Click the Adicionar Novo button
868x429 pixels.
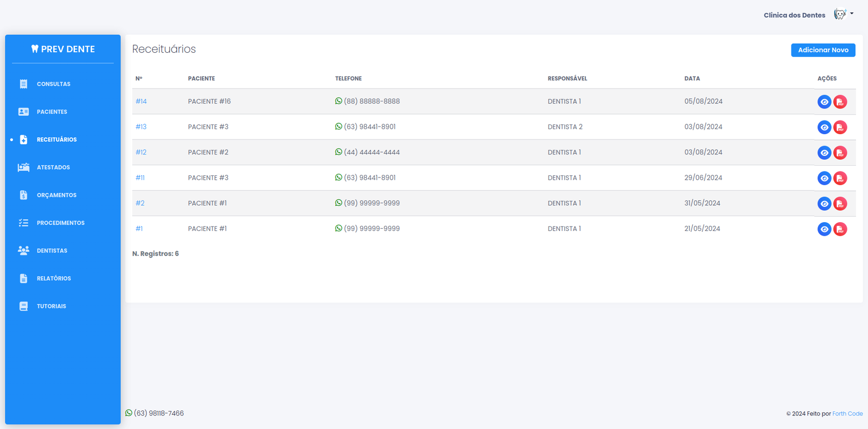click(822, 50)
